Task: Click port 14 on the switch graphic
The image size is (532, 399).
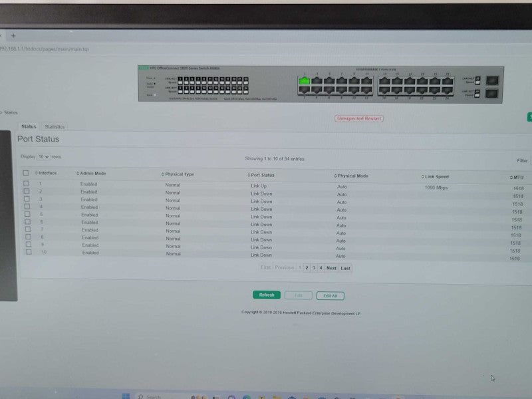Action: point(385,90)
